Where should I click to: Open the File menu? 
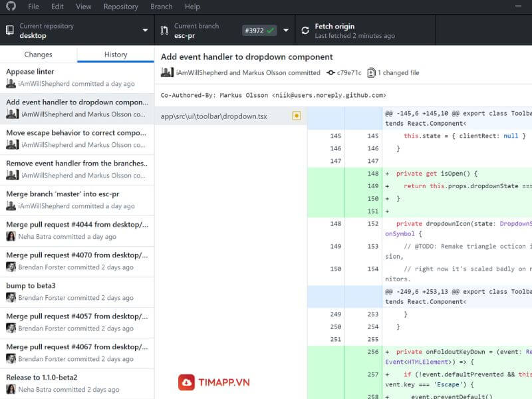[x=33, y=7]
